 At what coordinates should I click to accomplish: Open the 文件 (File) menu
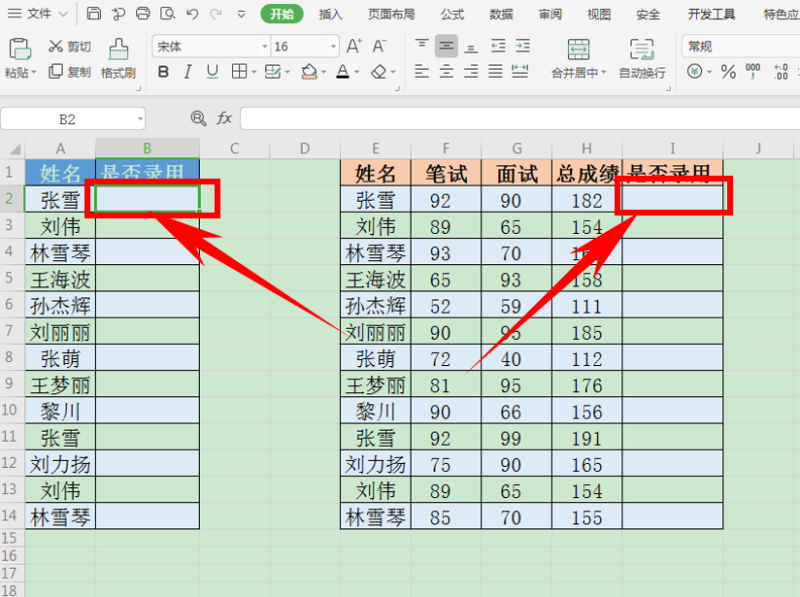pos(40,14)
